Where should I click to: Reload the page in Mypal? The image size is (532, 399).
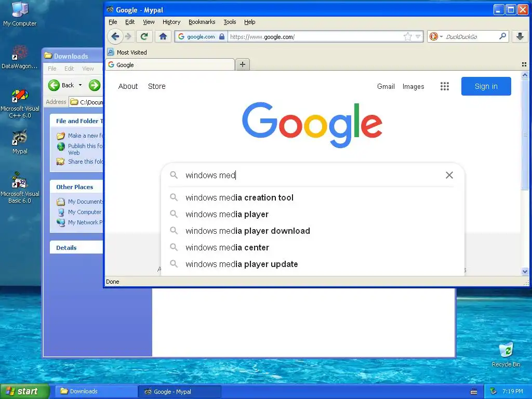point(144,36)
